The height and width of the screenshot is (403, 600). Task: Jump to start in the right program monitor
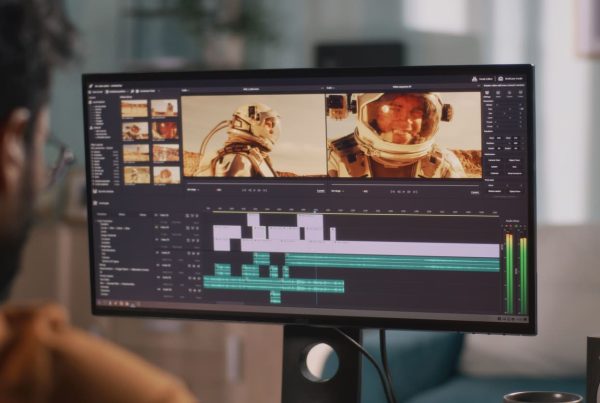393,191
